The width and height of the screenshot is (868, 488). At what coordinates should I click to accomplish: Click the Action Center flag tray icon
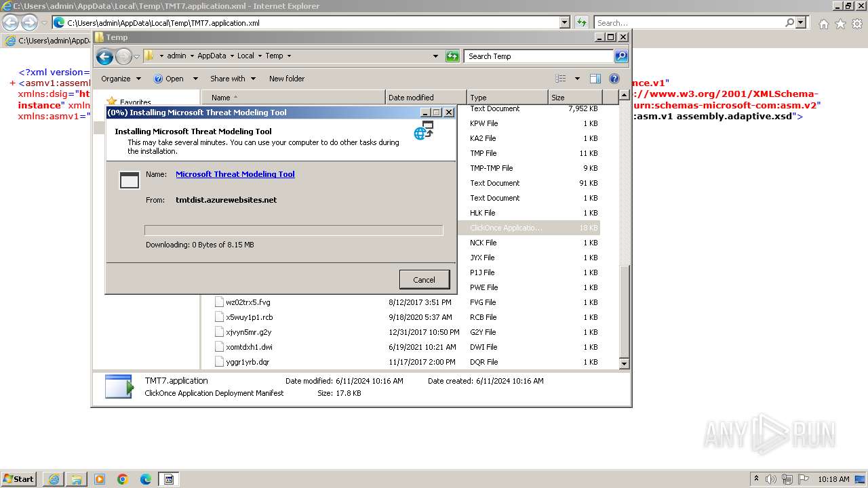pyautogui.click(x=804, y=479)
